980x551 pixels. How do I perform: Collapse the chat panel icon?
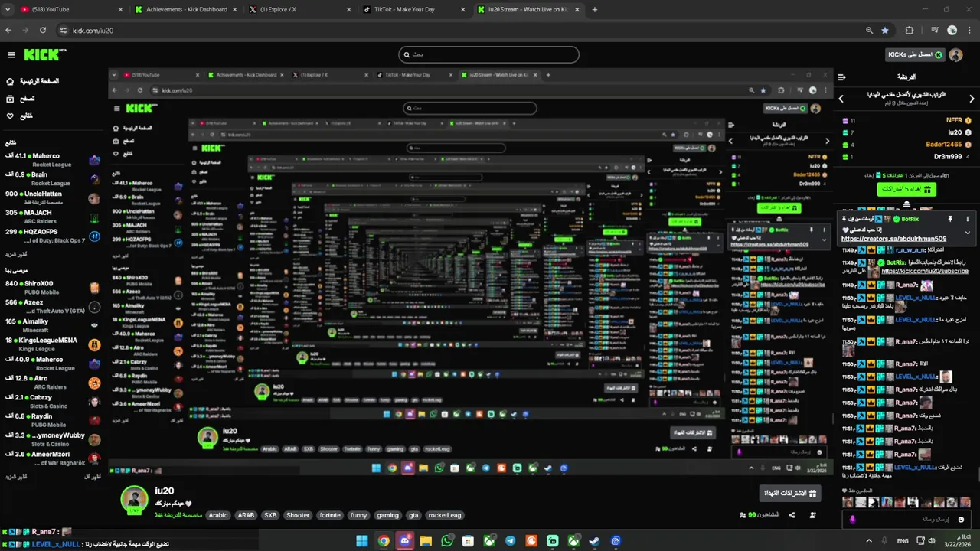click(841, 77)
